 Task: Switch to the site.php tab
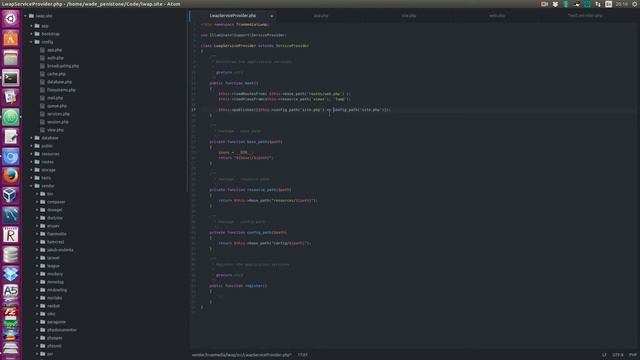[409, 16]
